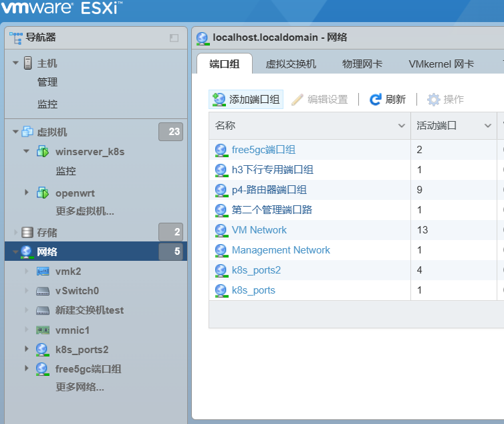Collapse the Host tree node
The height and width of the screenshot is (424, 504).
click(15, 63)
